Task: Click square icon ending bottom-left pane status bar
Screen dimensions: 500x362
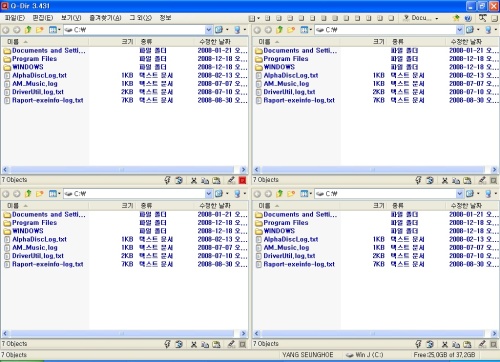Action: click(x=242, y=344)
